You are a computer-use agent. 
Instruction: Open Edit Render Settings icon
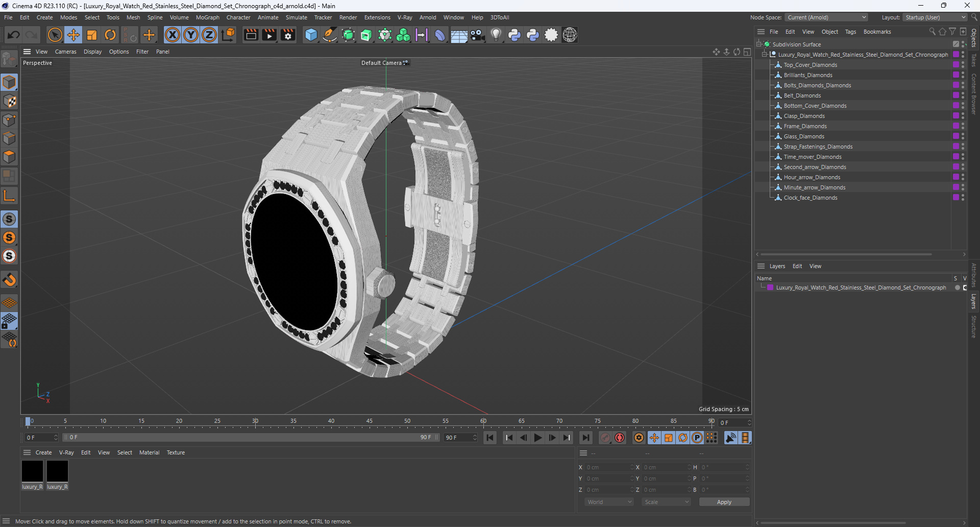288,35
